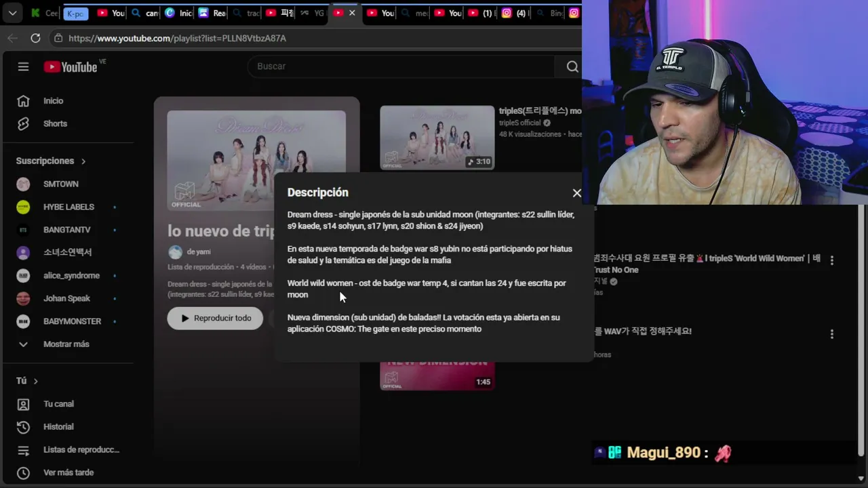
Task: Open SMTOWN channel avatar
Action: coord(23,184)
